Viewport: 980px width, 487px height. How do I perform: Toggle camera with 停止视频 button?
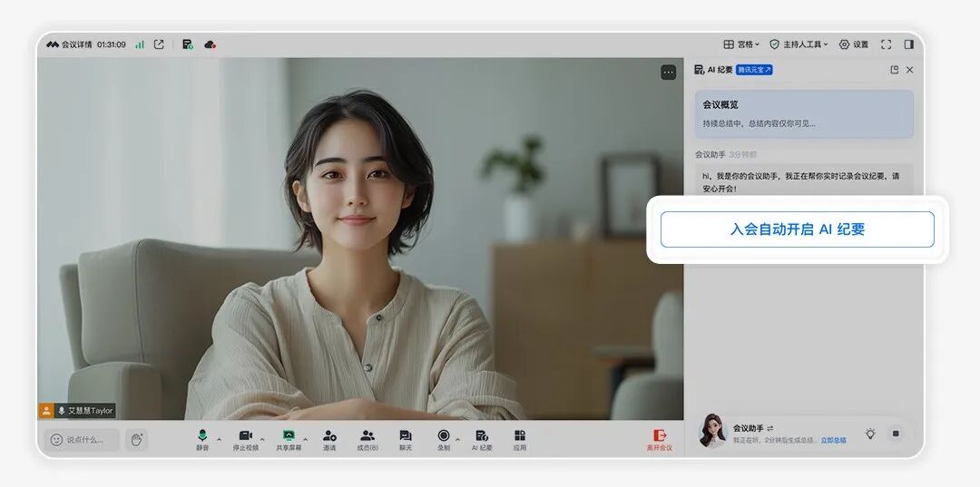pyautogui.click(x=245, y=439)
